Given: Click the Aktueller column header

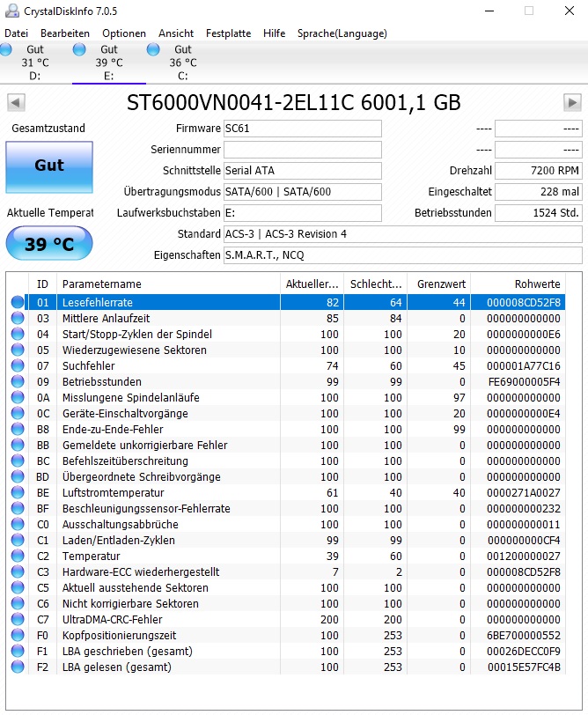Looking at the screenshot, I should point(312,284).
